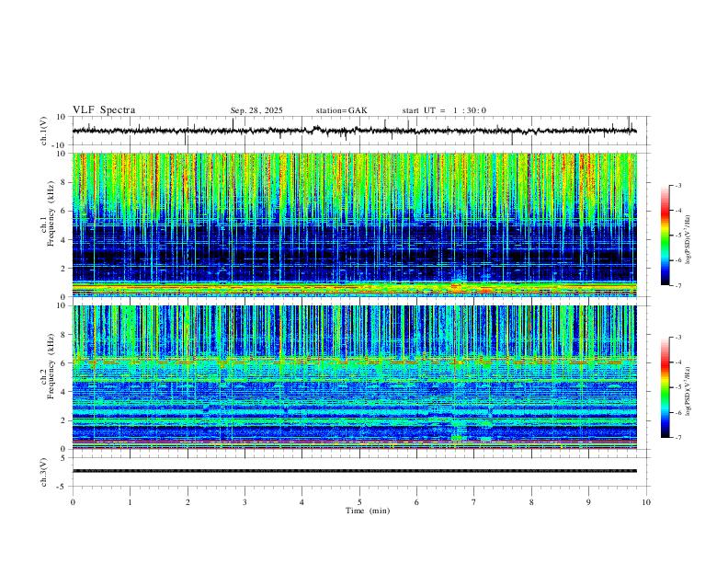Click time-axis tick label "0"
The image size is (728, 563).
pos(73,502)
